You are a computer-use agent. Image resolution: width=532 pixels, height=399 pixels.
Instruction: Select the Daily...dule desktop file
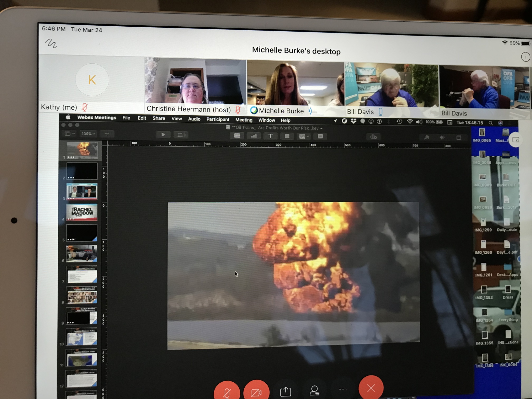pos(506,225)
